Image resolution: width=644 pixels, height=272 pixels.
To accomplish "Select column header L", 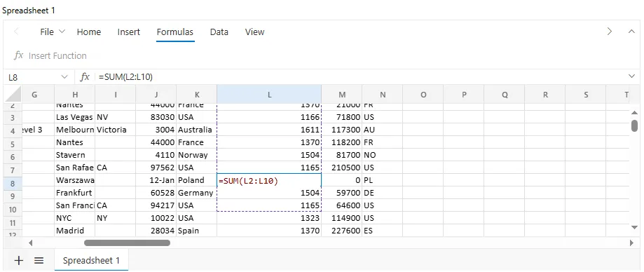I will point(269,95).
